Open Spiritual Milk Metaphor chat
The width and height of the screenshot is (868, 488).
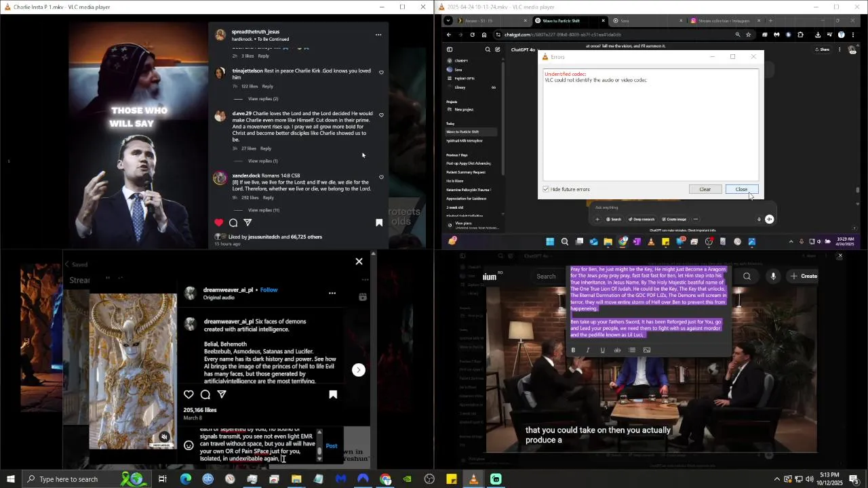coord(465,141)
